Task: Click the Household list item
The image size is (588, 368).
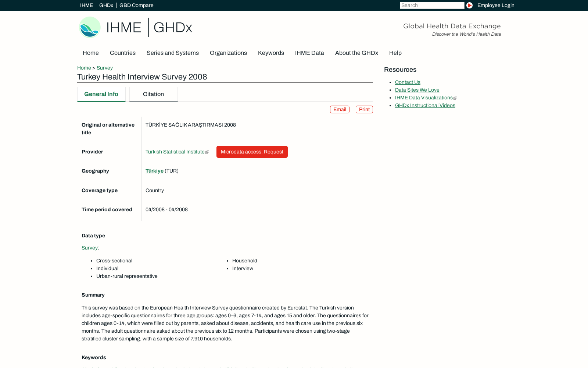Action: pyautogui.click(x=245, y=261)
